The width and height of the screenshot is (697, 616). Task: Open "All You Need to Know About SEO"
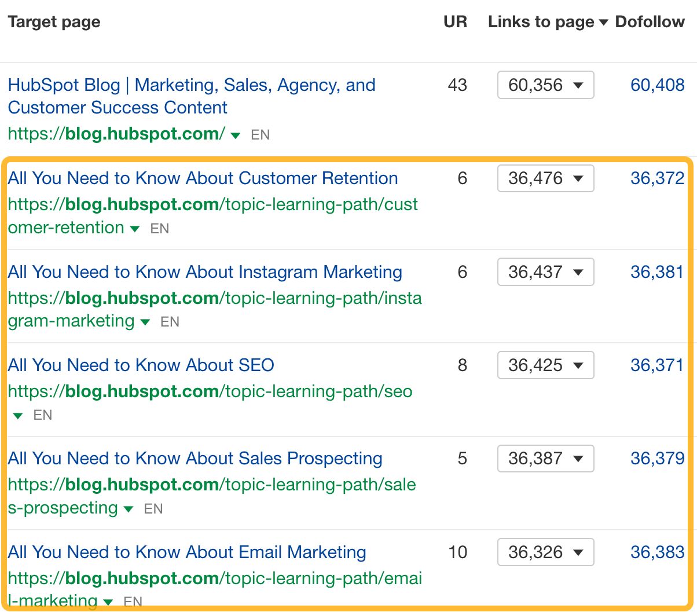point(140,365)
